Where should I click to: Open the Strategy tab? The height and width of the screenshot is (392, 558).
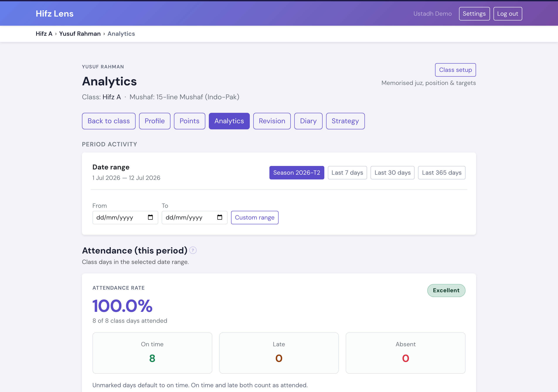coord(345,121)
